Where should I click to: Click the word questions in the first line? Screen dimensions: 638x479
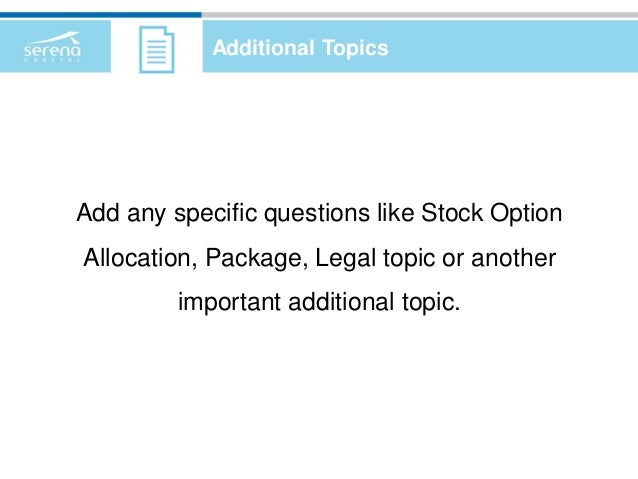coord(317,214)
